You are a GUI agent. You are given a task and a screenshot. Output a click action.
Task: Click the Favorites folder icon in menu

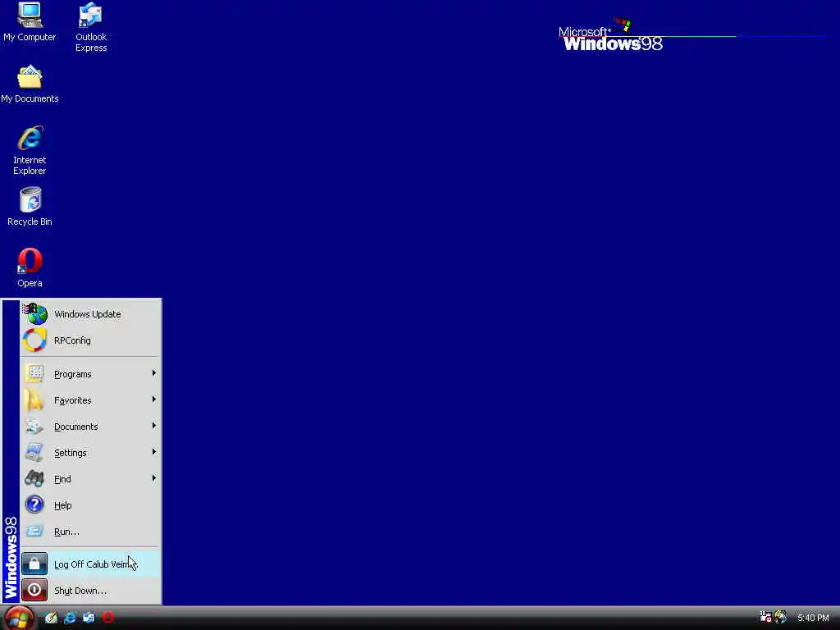click(34, 399)
